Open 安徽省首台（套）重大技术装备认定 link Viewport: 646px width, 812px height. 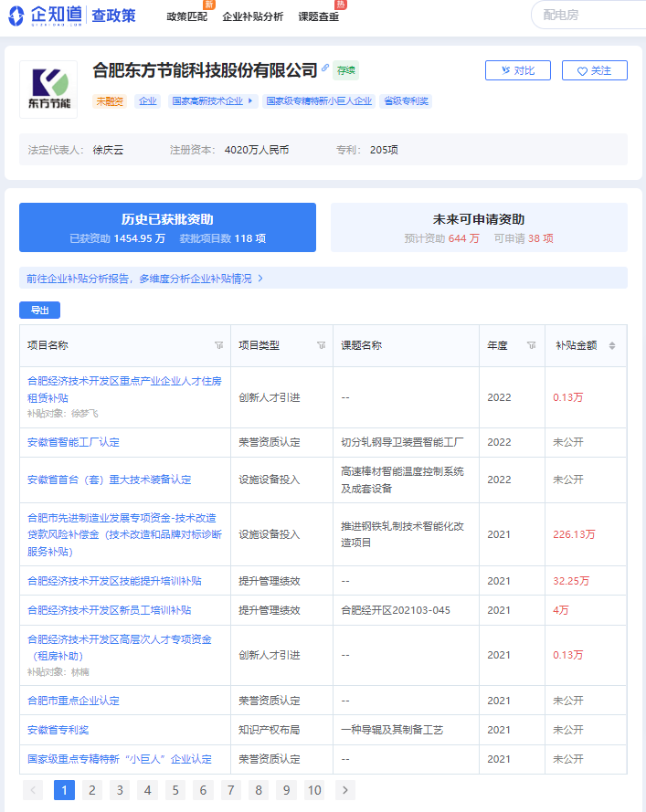pos(110,480)
